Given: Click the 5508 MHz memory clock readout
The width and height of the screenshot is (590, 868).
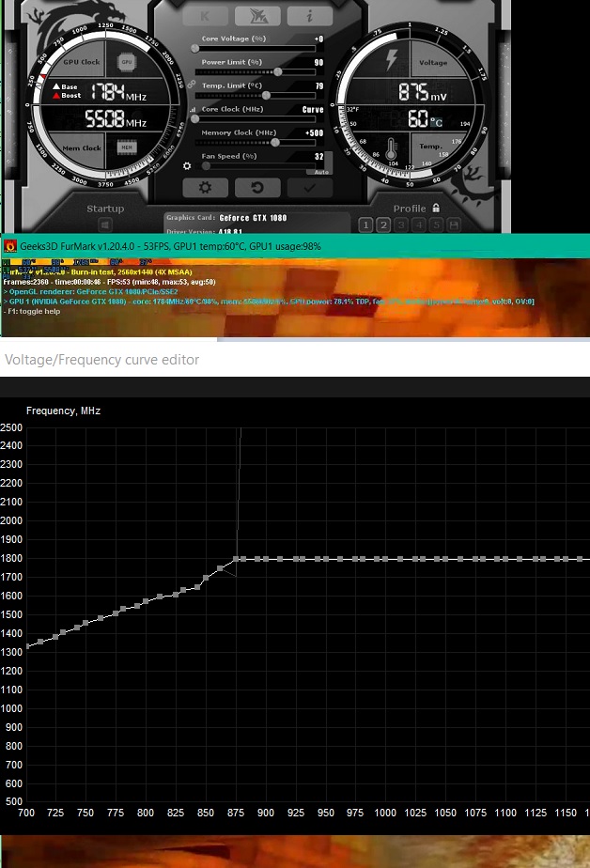Looking at the screenshot, I should tap(116, 118).
